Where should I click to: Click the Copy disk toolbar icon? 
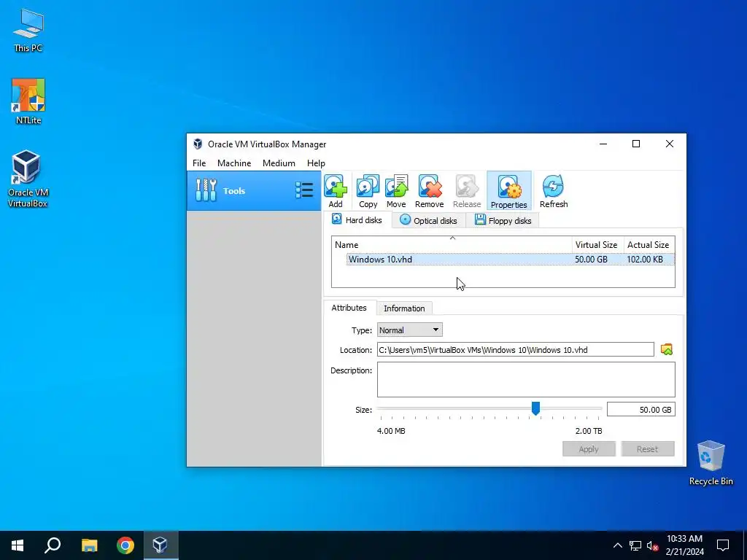click(368, 191)
